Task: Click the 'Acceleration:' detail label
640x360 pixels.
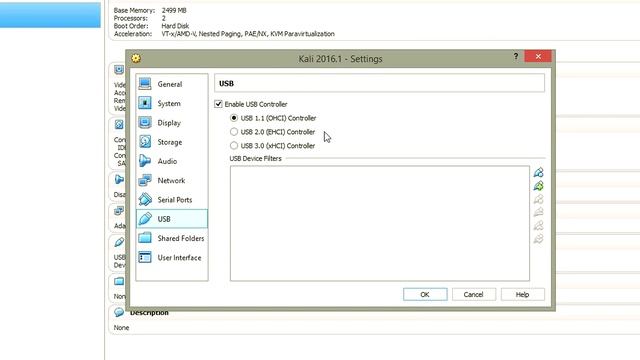Action: 133,34
